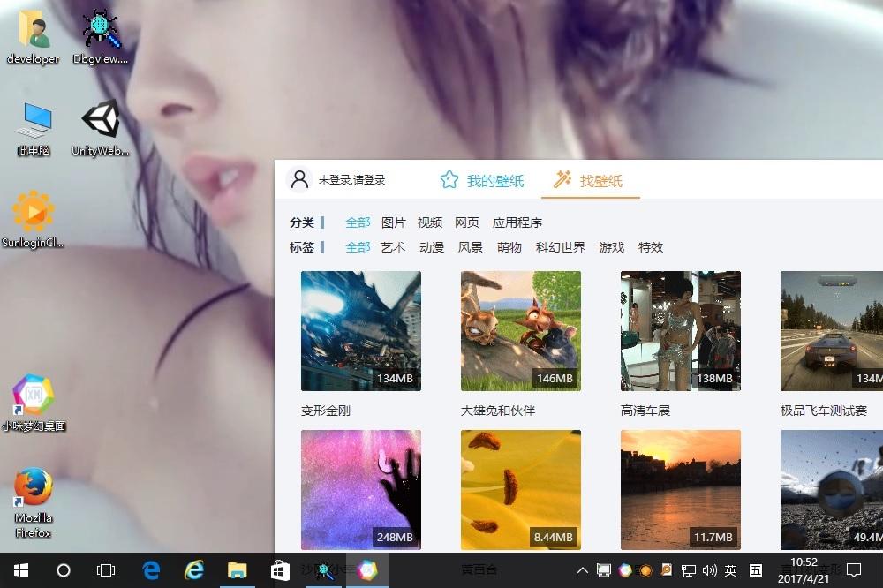Click 未登录,请登录 login link
Image resolution: width=883 pixels, height=588 pixels.
(352, 180)
